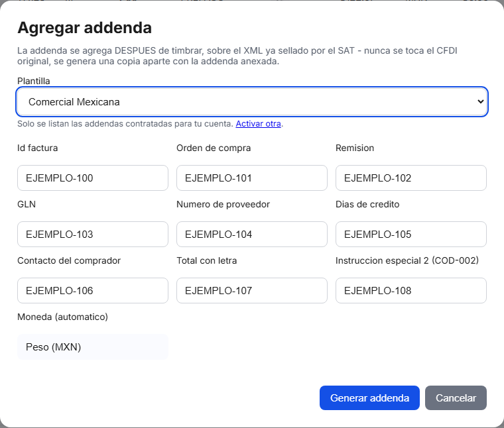
Task: Follow the 'Activar otra' link
Action: click(258, 124)
